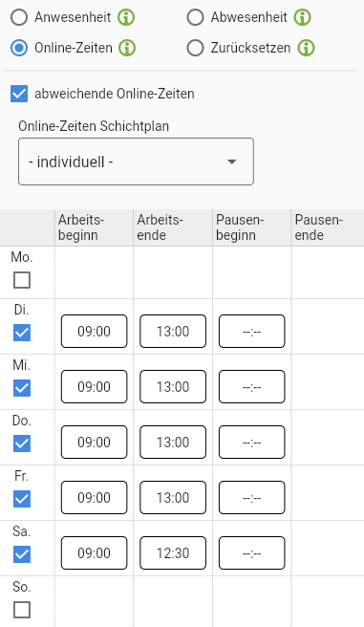Open the Online-Zeiten Schichtplan dropdown
The image size is (364, 627).
(136, 162)
